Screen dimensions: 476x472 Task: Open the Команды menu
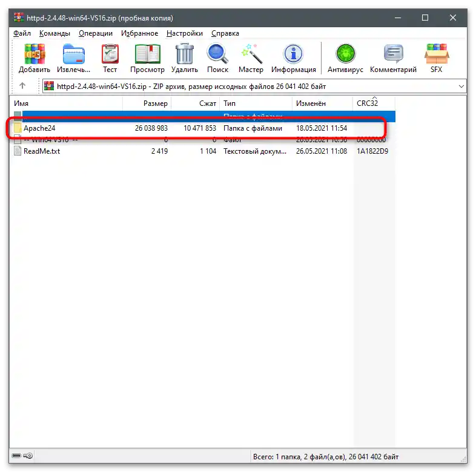55,33
